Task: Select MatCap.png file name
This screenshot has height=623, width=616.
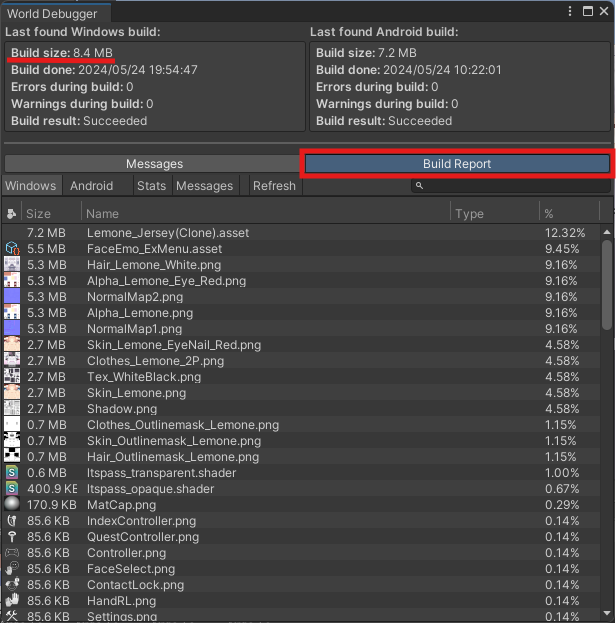Action: coord(121,505)
